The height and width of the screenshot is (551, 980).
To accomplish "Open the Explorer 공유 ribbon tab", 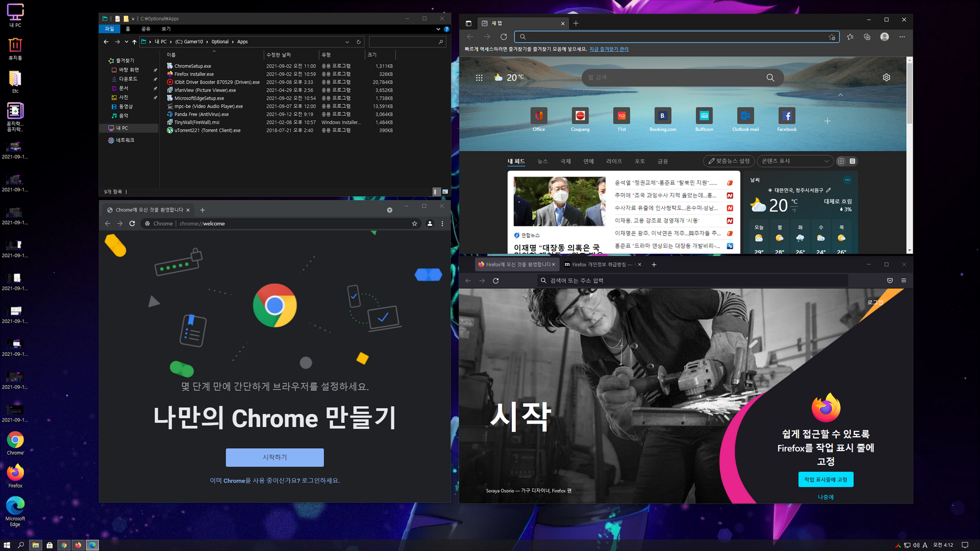I will (x=145, y=29).
